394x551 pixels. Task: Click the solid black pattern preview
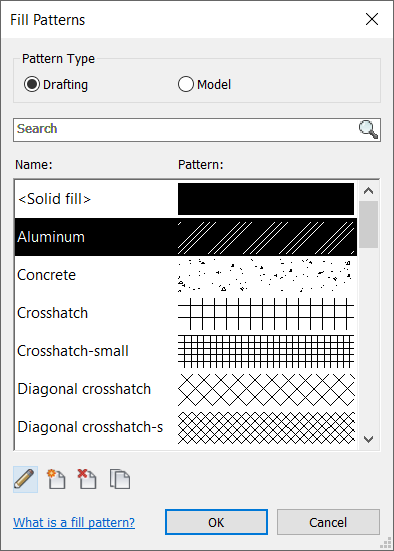click(x=266, y=199)
